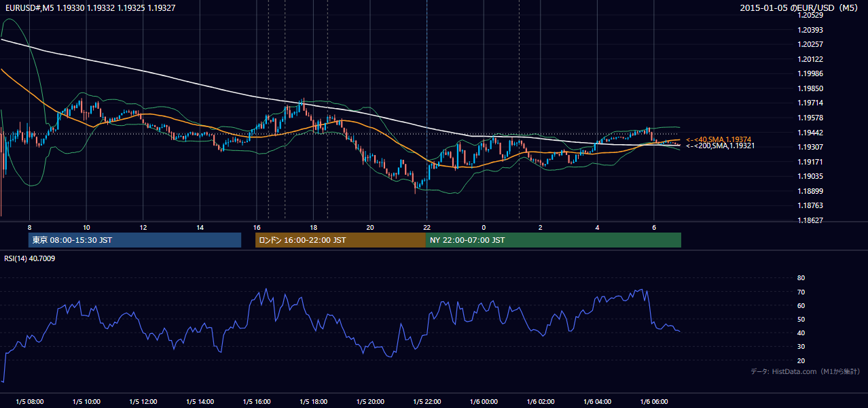Click hour tick 14 under the price chart
Viewport: 868px width, 408px height.
[x=200, y=227]
